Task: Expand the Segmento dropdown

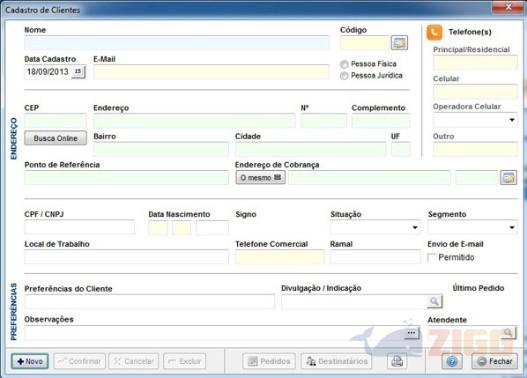Action: tap(512, 227)
